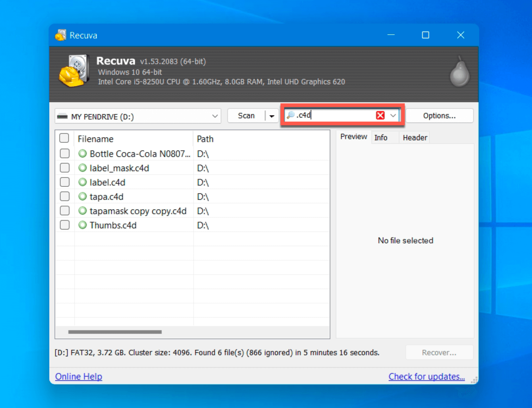Screen dimensions: 532x408
Task: Open the Options... dialog
Action: [439, 116]
